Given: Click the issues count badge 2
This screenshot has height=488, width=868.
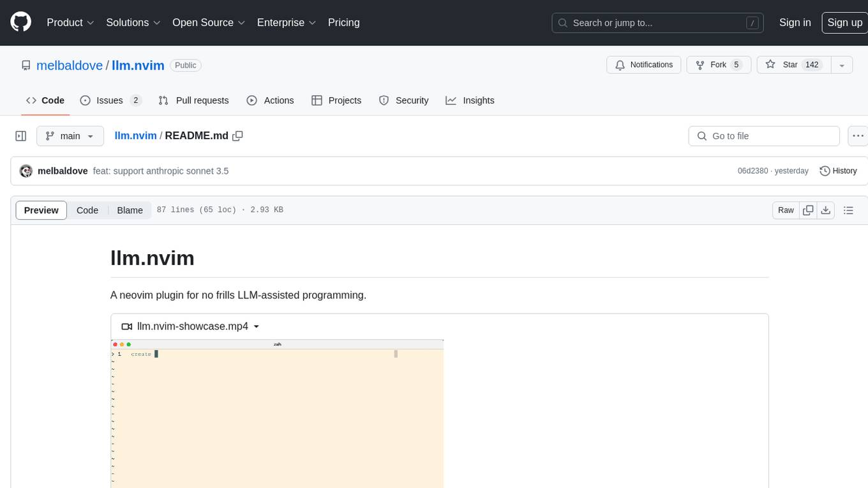Looking at the screenshot, I should click(x=135, y=100).
